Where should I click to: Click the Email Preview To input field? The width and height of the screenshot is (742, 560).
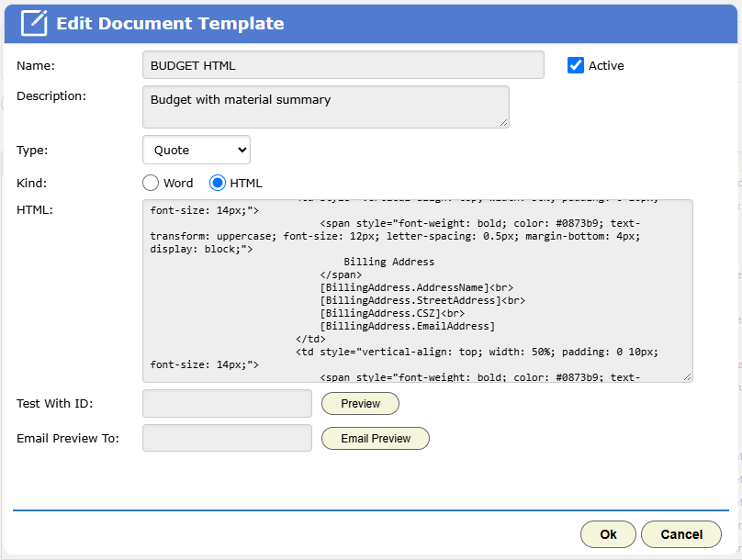227,438
